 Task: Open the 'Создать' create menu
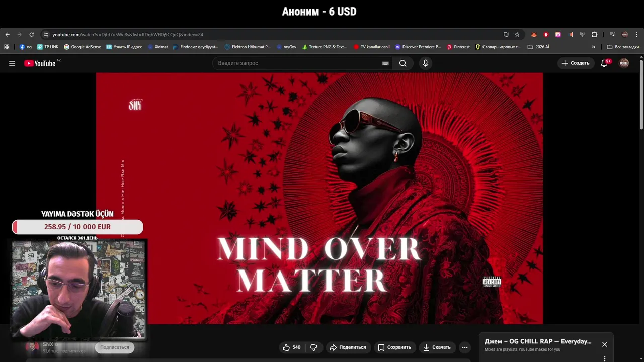coord(576,63)
